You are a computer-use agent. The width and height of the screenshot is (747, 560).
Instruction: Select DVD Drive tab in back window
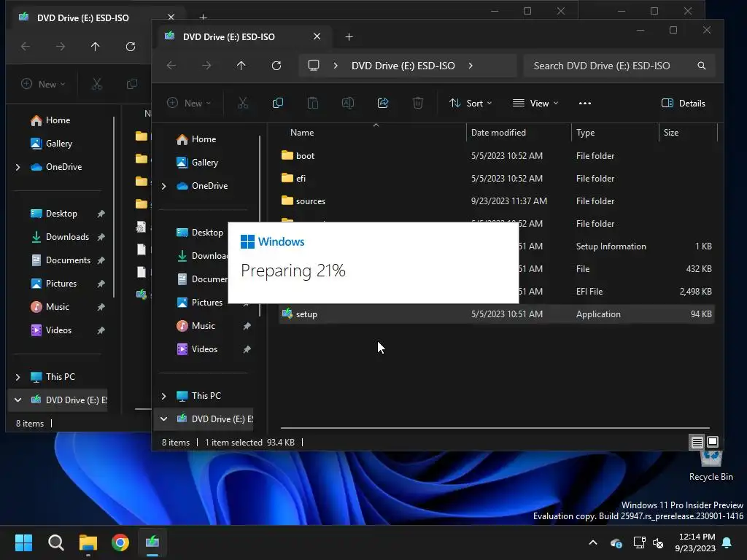coord(83,17)
